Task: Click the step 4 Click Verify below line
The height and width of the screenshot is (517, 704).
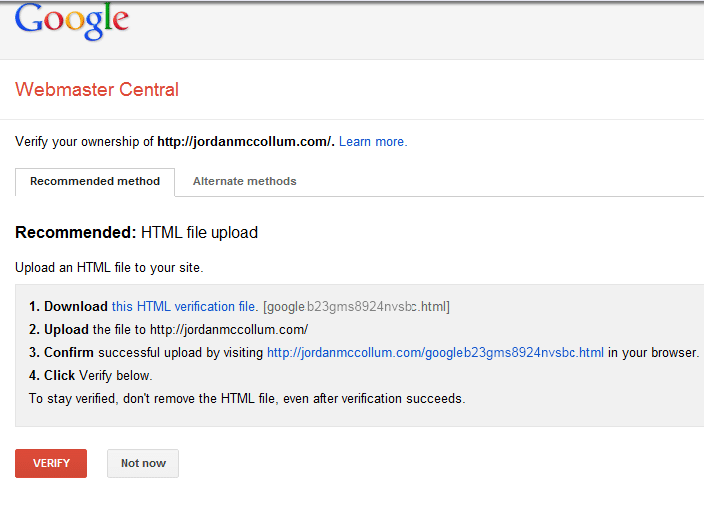Action: pyautogui.click(x=91, y=376)
